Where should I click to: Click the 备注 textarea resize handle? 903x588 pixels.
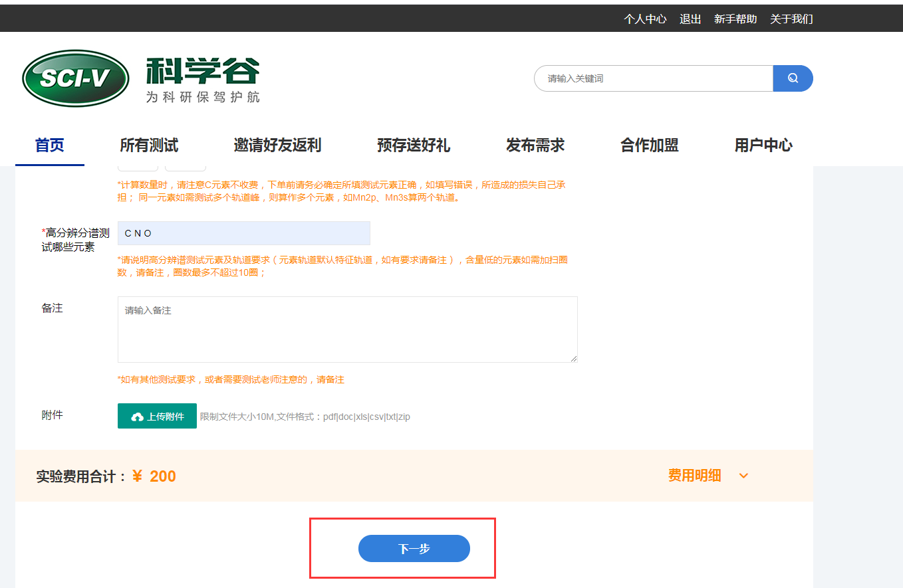point(573,358)
